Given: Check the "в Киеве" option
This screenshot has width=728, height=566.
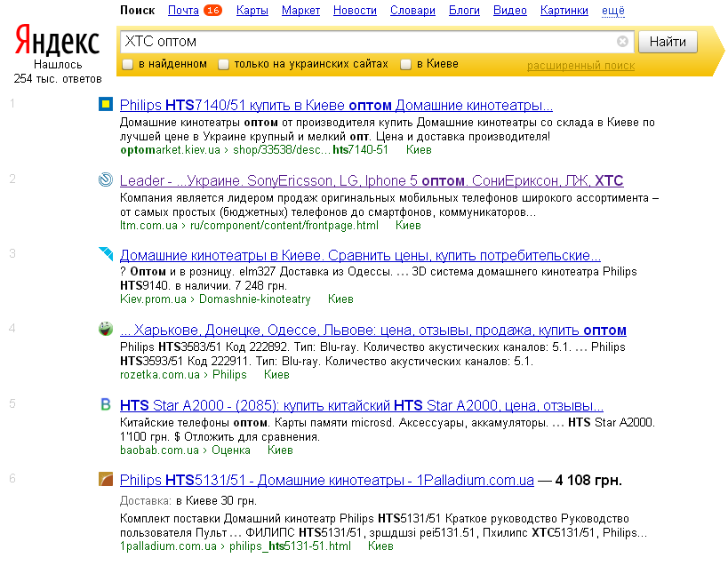Looking at the screenshot, I should [x=406, y=64].
